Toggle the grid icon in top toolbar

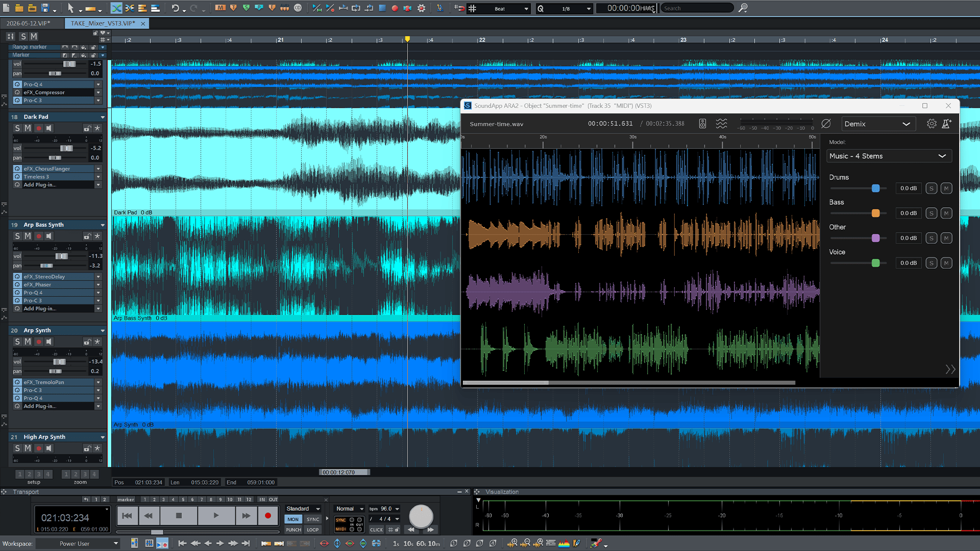(473, 8)
